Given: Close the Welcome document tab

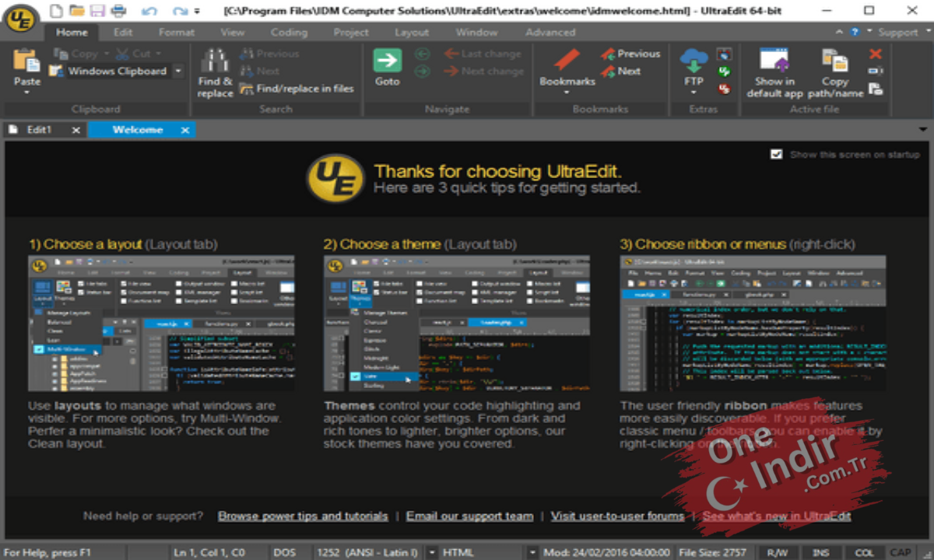Looking at the screenshot, I should (184, 130).
